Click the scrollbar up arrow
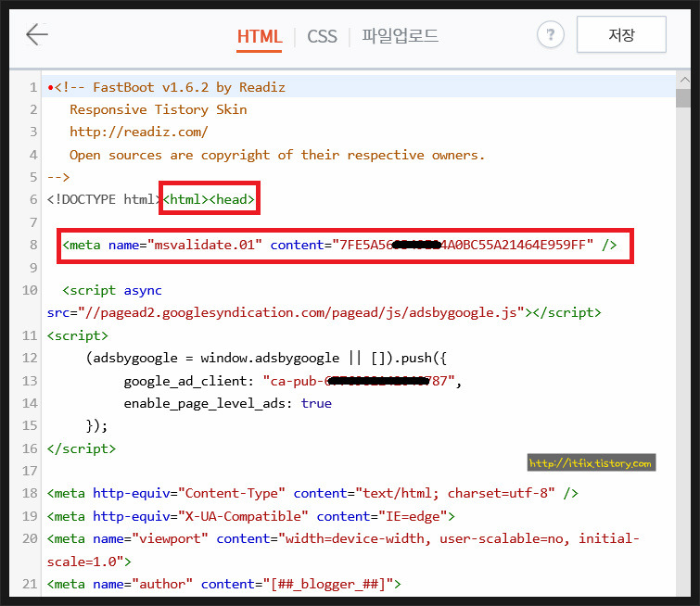The image size is (700, 606). (x=684, y=80)
